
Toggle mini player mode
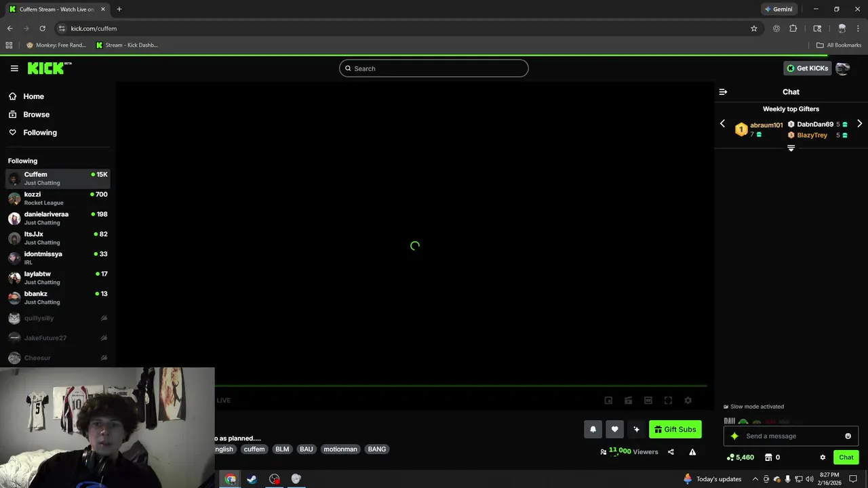(608, 401)
